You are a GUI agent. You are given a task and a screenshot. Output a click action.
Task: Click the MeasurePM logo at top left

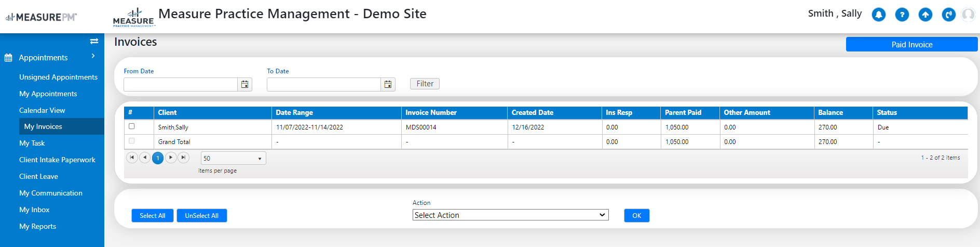coord(41,17)
